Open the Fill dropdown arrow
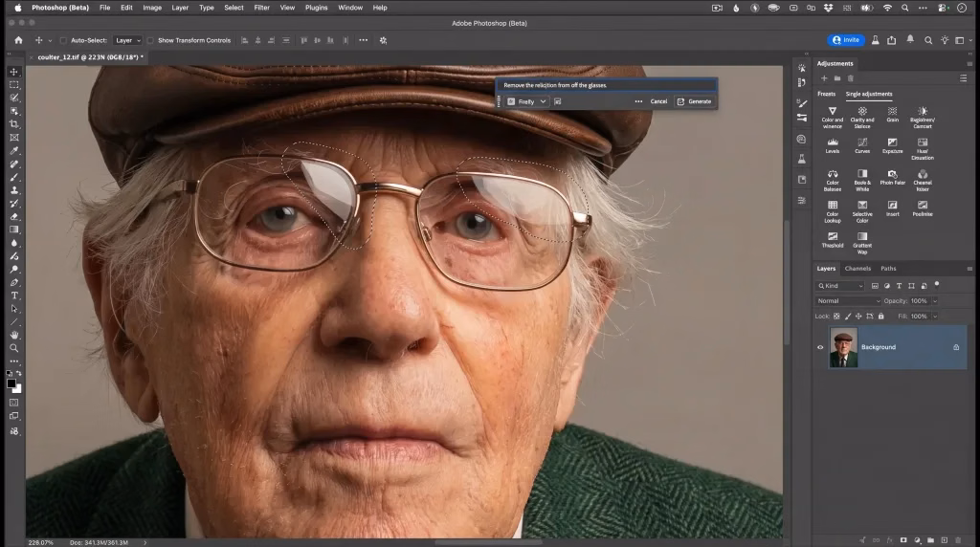 point(935,317)
